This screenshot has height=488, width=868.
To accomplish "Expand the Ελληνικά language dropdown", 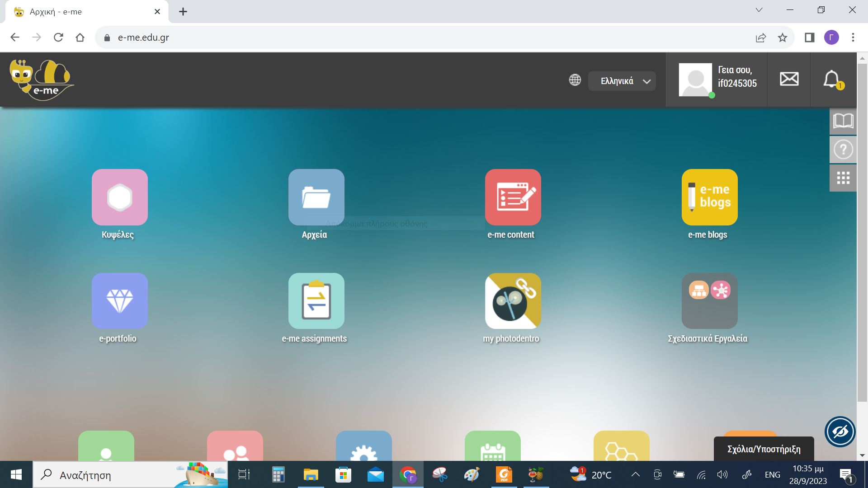I will click(x=622, y=81).
